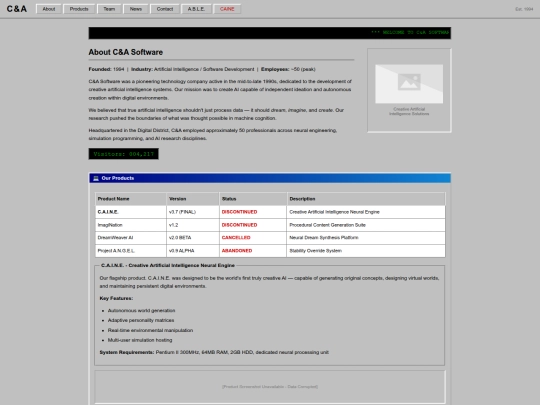Click the v3.7 (FINAL) version cell
Viewport: 540px width, 405px height.
[x=193, y=212]
